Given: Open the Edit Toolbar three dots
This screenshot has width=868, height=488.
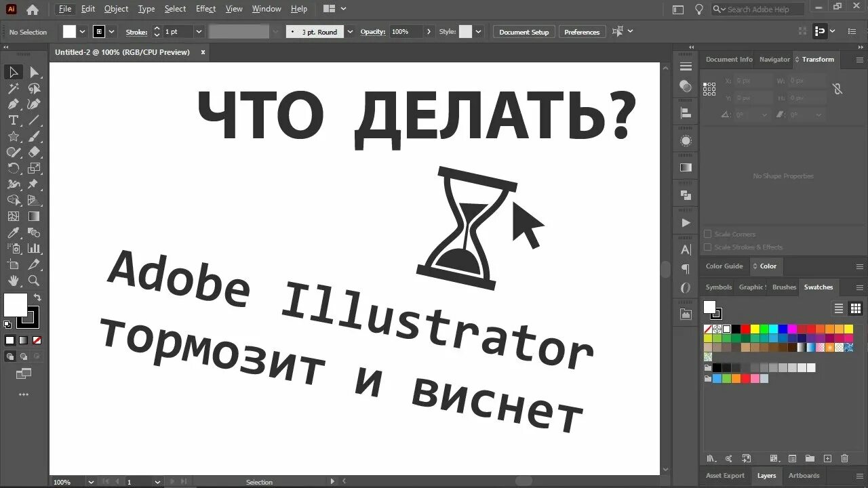Looking at the screenshot, I should (x=24, y=394).
